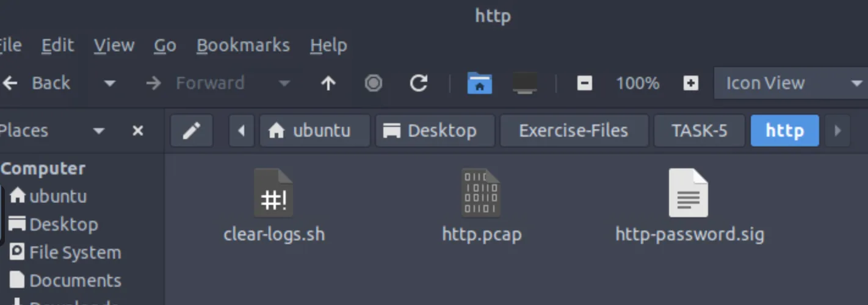Open the clear-logs.sh script file
868x305 pixels.
[x=273, y=194]
